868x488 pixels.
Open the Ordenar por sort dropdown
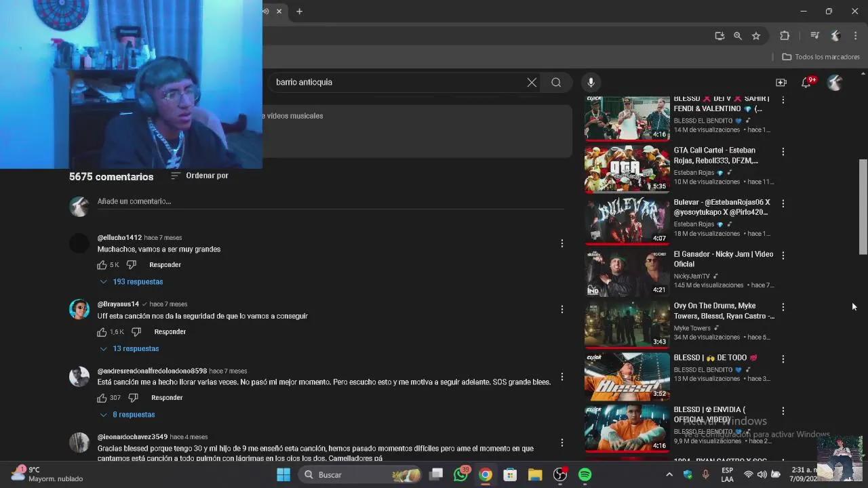click(199, 175)
